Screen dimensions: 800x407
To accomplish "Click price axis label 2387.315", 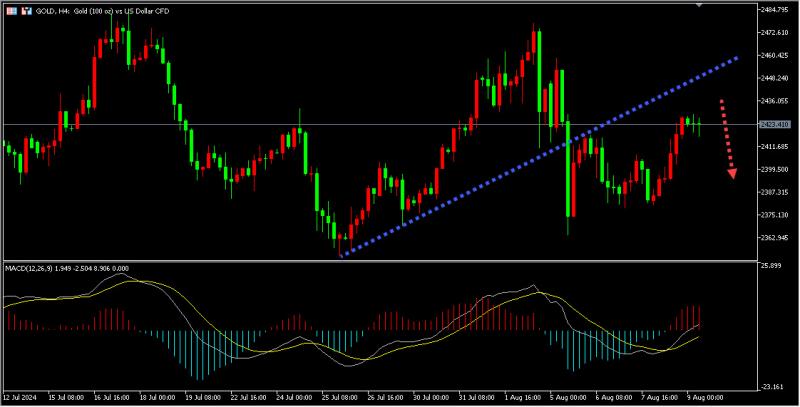I will 774,192.
